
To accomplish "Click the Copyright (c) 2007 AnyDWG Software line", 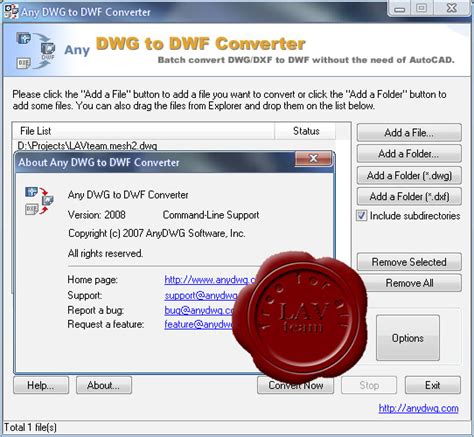I will [157, 233].
